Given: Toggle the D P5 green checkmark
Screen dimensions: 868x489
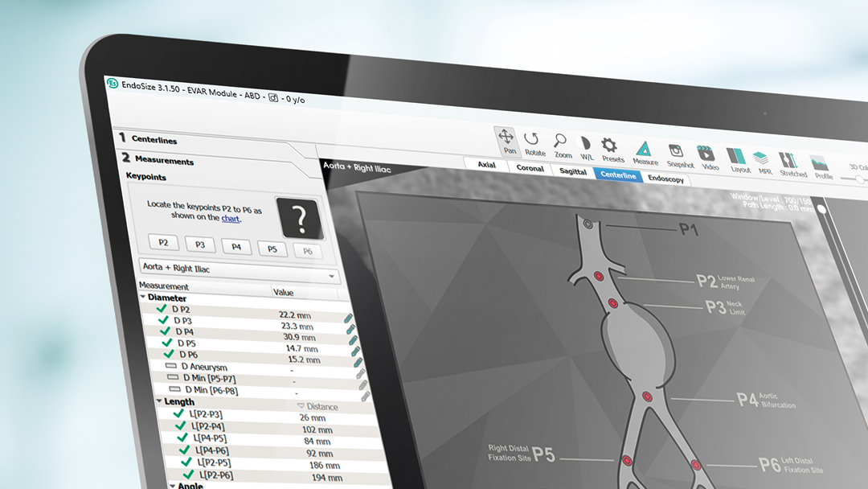Looking at the screenshot, I should click(167, 343).
